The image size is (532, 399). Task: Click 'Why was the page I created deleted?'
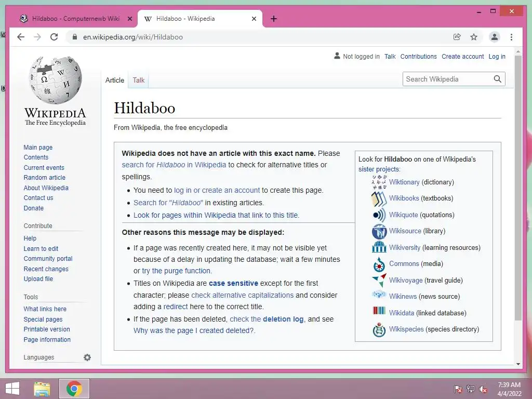(x=194, y=330)
